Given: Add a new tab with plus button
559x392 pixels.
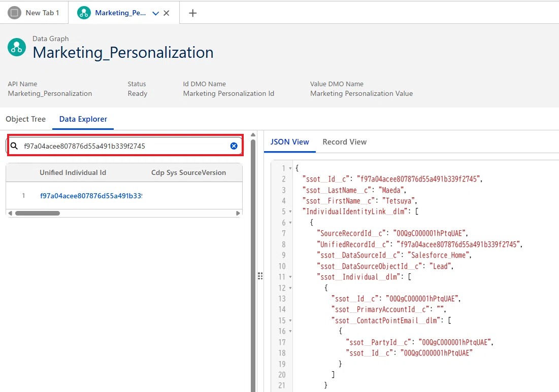Looking at the screenshot, I should [192, 13].
